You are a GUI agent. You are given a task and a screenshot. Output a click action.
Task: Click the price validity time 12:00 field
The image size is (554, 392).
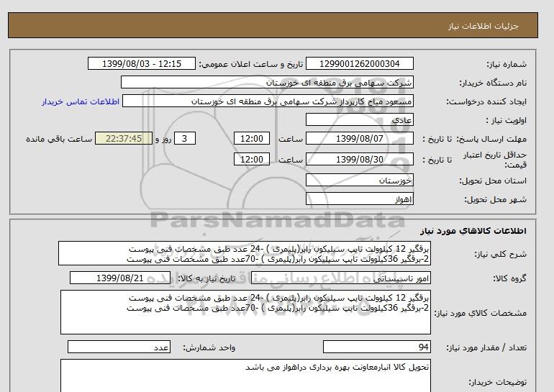pos(253,160)
